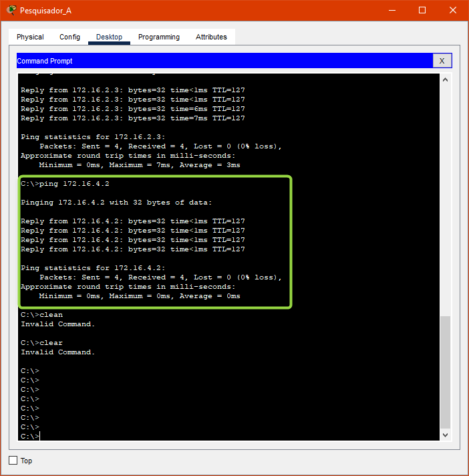This screenshot has height=476, width=469.
Task: Click the Command Prompt title bar label
Action: [45, 61]
